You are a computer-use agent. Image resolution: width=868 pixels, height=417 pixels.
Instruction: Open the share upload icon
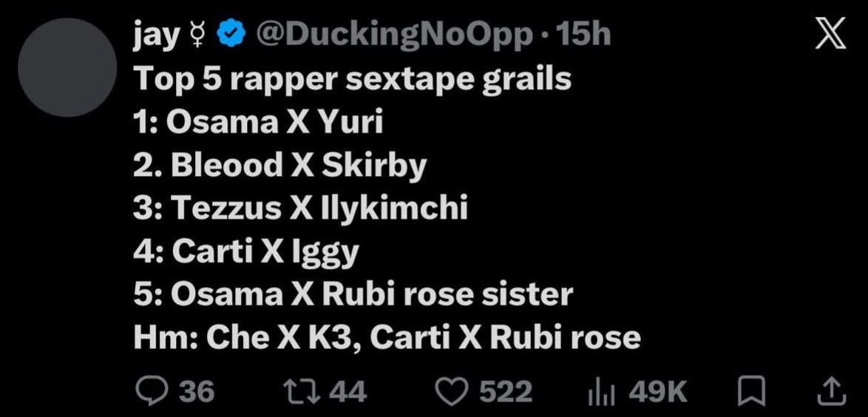(x=832, y=391)
